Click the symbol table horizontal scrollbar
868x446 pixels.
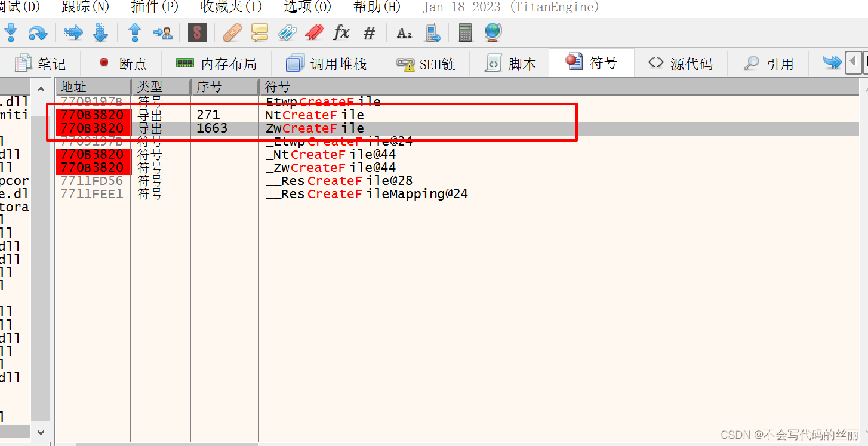167,444
